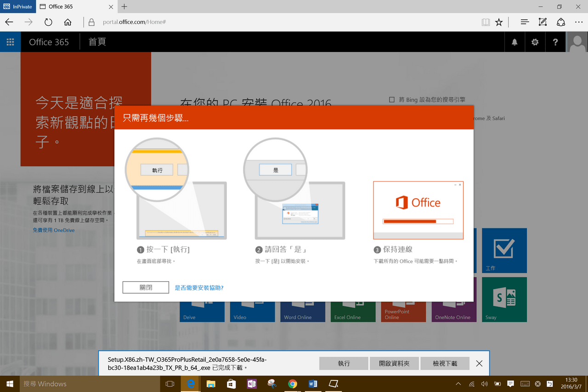Viewport: 588px width, 392px height.
Task: Go back to the previous page in Edge
Action: point(9,22)
